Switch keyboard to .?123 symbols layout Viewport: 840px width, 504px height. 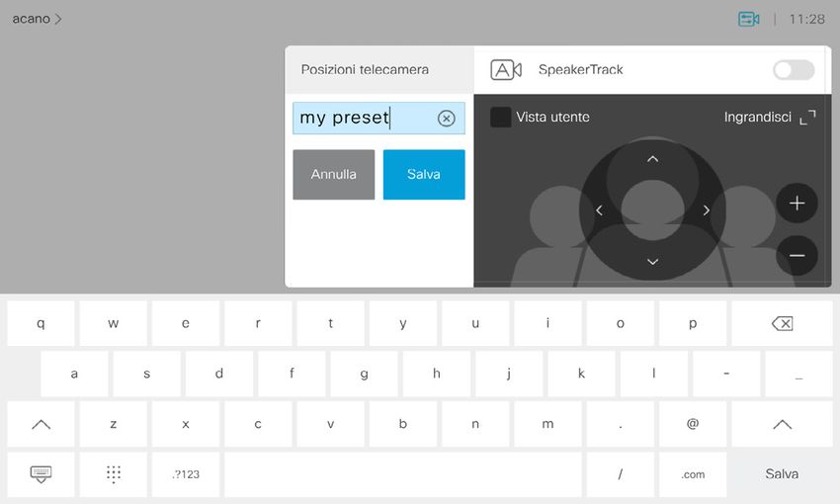click(x=186, y=474)
